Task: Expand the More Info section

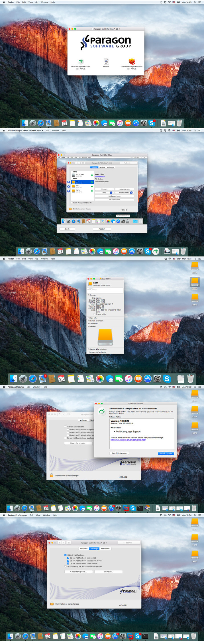Action: (88, 318)
